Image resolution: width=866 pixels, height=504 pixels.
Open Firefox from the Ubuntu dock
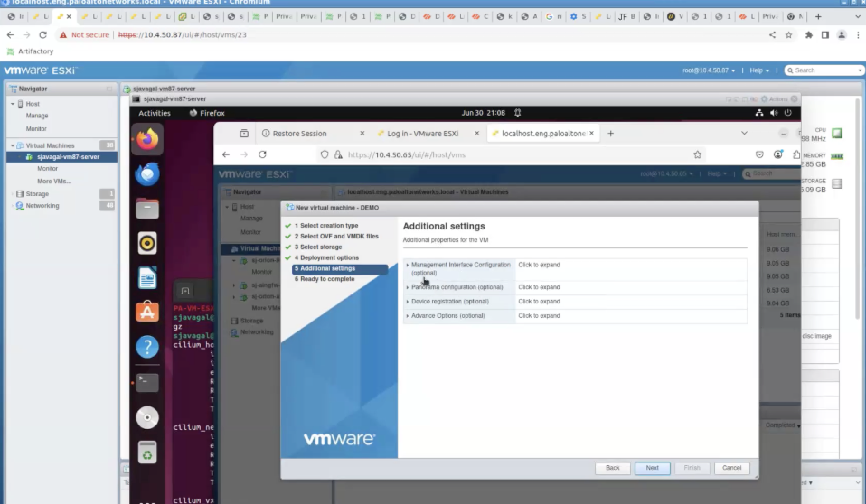click(147, 139)
